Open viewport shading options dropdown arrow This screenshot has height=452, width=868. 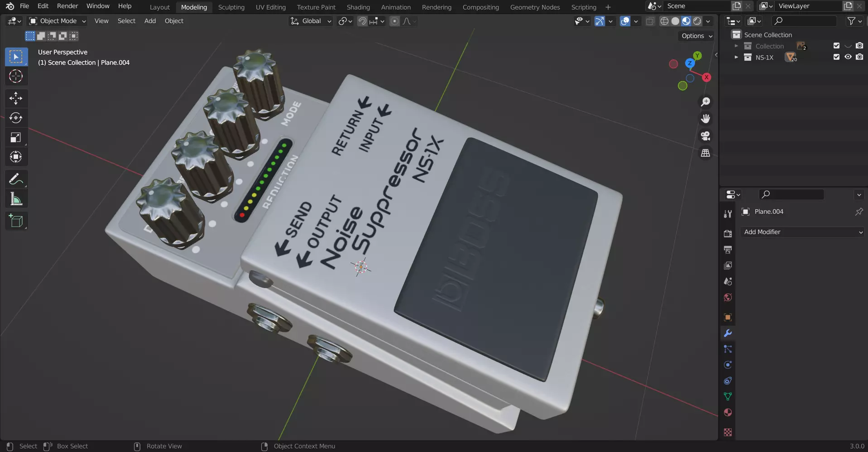tap(708, 21)
